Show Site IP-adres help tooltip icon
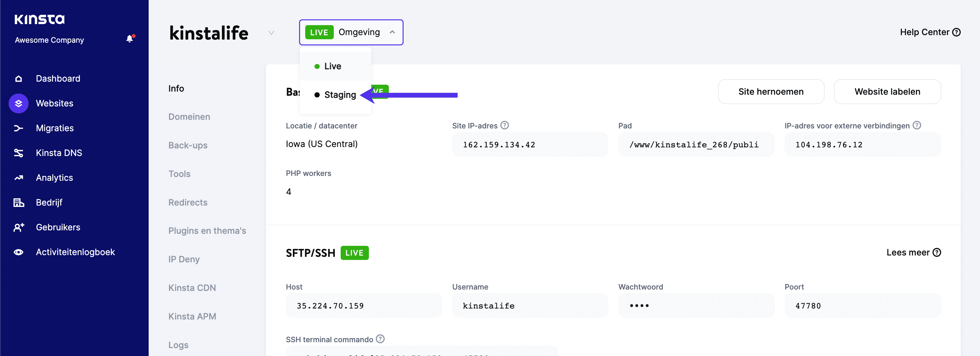This screenshot has height=356, width=980. tap(504, 125)
